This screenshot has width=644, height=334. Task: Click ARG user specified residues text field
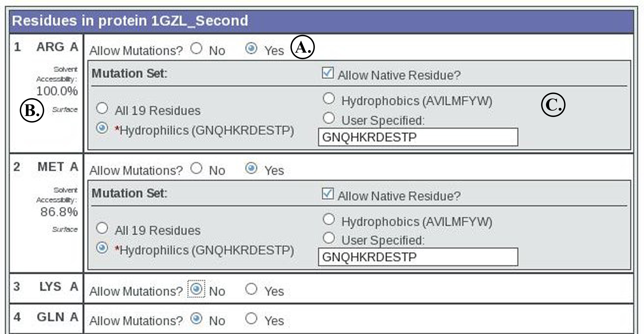418,137
